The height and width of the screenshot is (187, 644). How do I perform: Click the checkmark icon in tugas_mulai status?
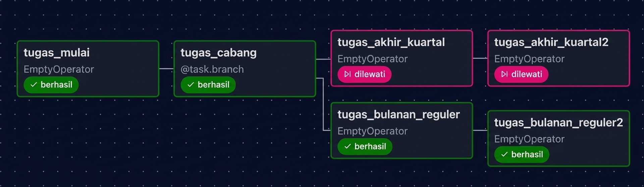tap(34, 85)
